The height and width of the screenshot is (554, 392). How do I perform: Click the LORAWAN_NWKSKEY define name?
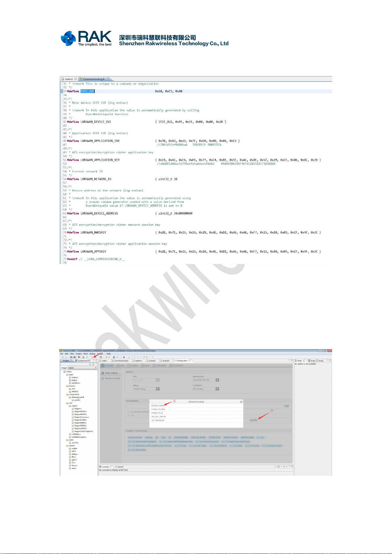point(93,232)
